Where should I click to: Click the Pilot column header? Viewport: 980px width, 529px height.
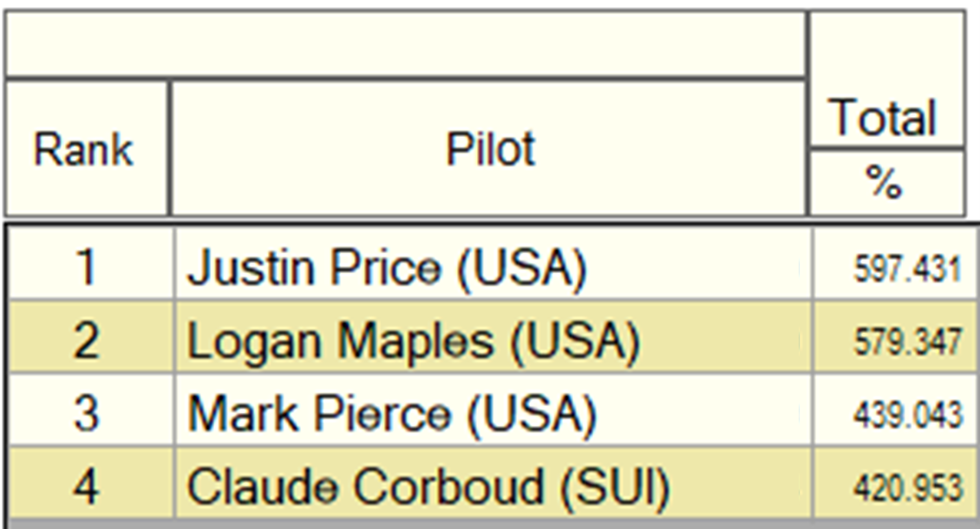click(489, 149)
